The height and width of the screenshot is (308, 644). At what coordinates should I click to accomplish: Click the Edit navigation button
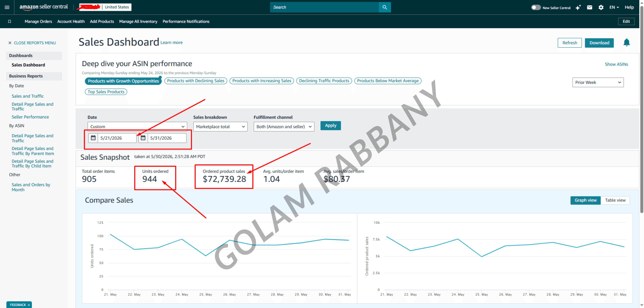[626, 21]
